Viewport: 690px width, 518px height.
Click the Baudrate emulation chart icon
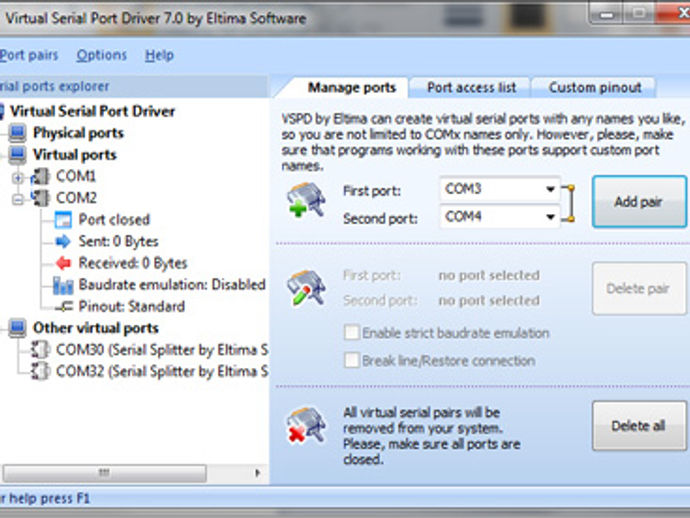point(63,285)
